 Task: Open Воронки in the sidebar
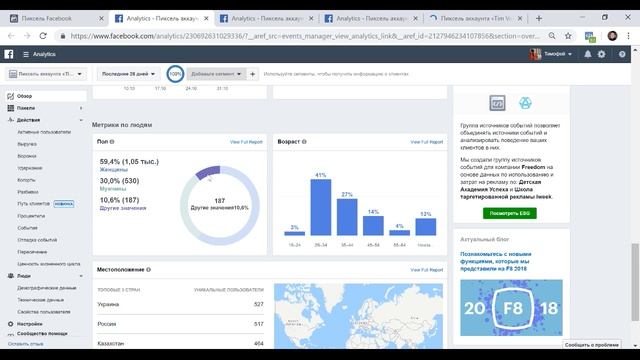27,156
